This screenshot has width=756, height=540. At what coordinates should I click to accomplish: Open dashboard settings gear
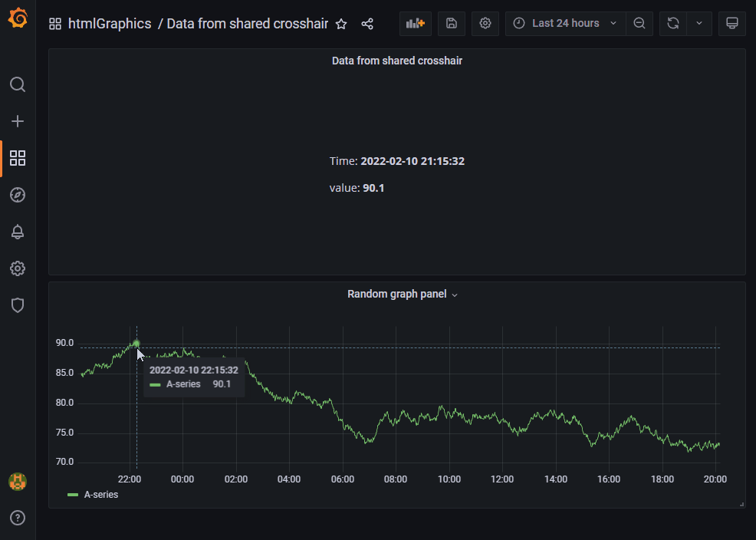(x=485, y=23)
